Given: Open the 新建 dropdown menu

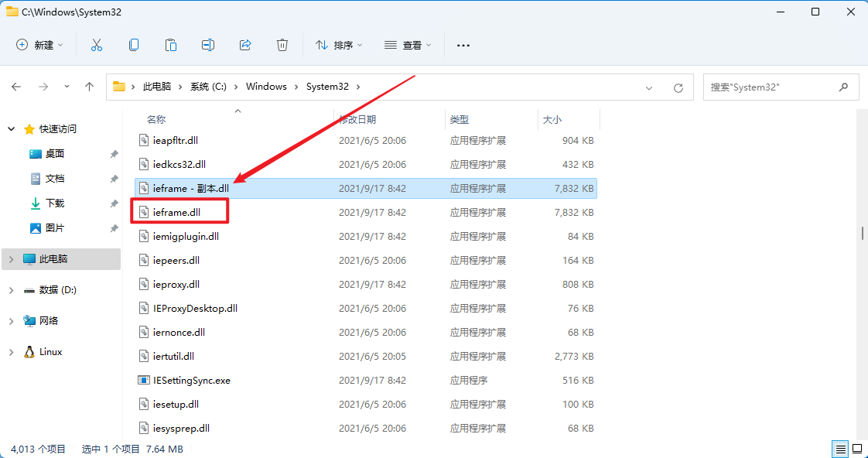Looking at the screenshot, I should [x=40, y=46].
